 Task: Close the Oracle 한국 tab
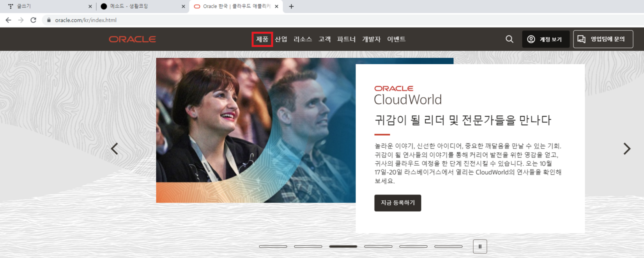click(x=276, y=6)
